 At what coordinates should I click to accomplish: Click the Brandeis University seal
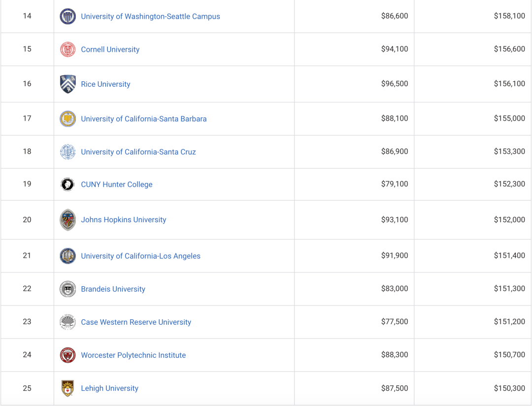[68, 289]
